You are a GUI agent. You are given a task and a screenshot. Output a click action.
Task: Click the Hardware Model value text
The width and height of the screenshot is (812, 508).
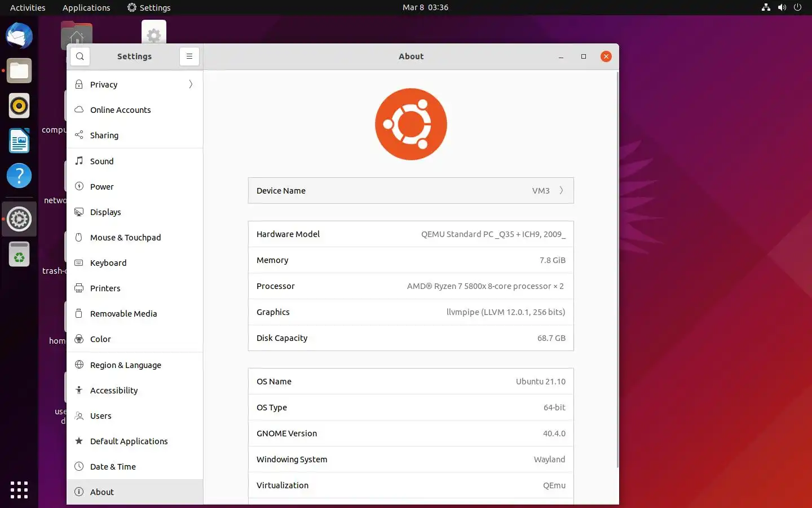click(493, 234)
